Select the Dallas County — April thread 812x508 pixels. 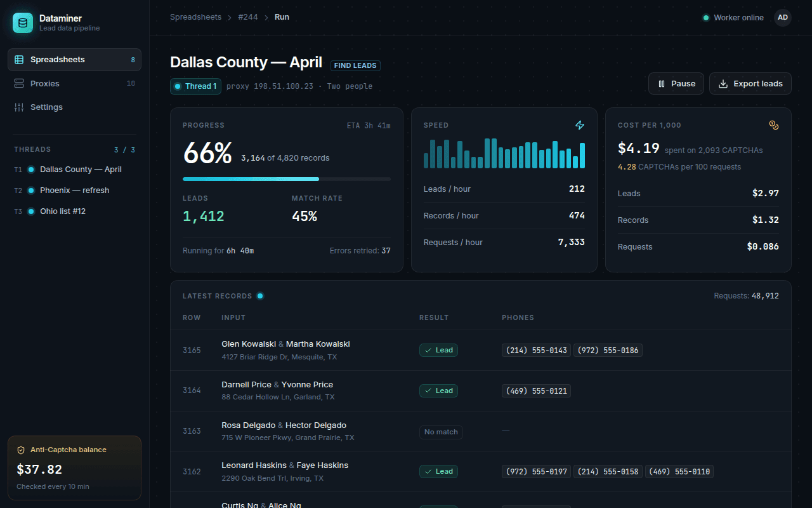click(x=74, y=170)
